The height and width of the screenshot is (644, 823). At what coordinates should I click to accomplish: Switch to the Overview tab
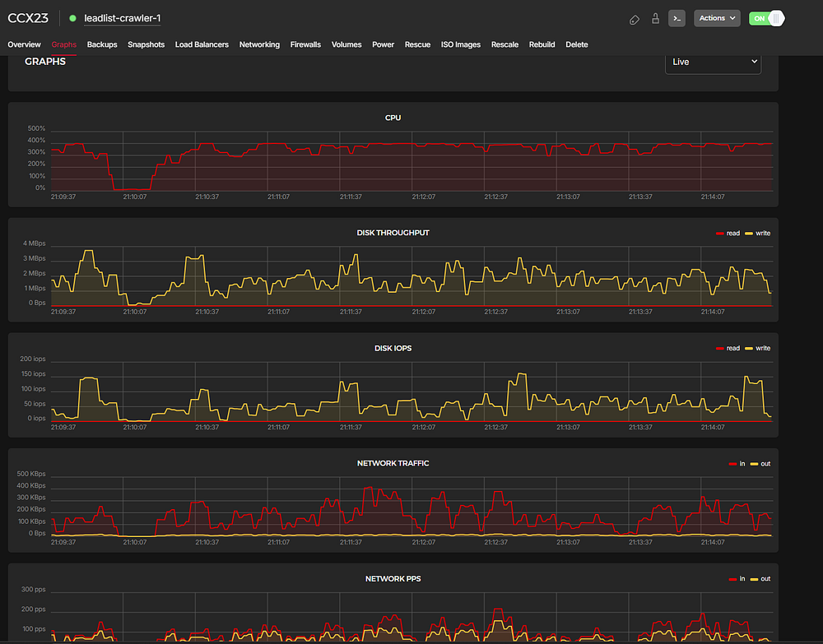(24, 44)
